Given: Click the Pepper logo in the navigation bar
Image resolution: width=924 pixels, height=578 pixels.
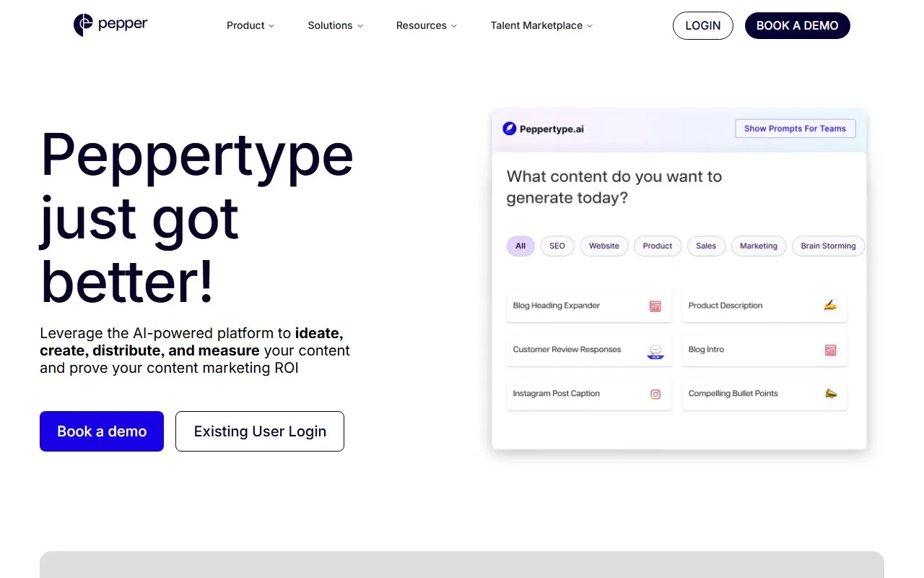Looking at the screenshot, I should coord(110,25).
